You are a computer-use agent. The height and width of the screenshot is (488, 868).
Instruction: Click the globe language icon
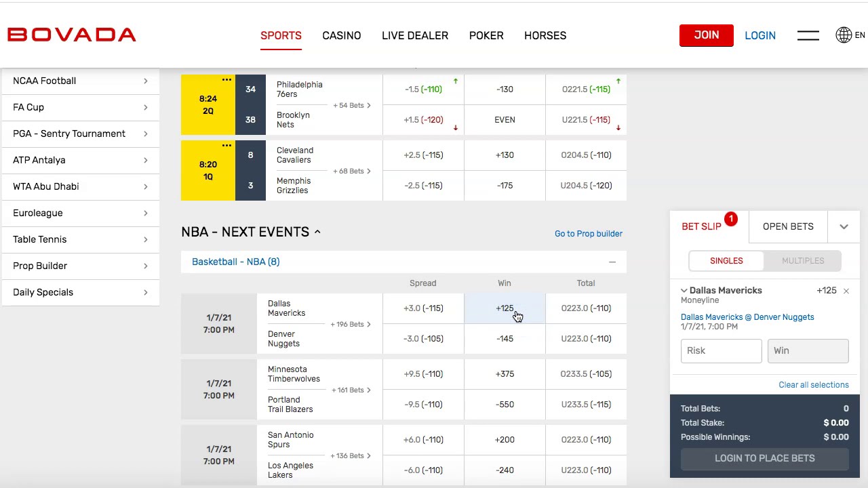pos(844,35)
